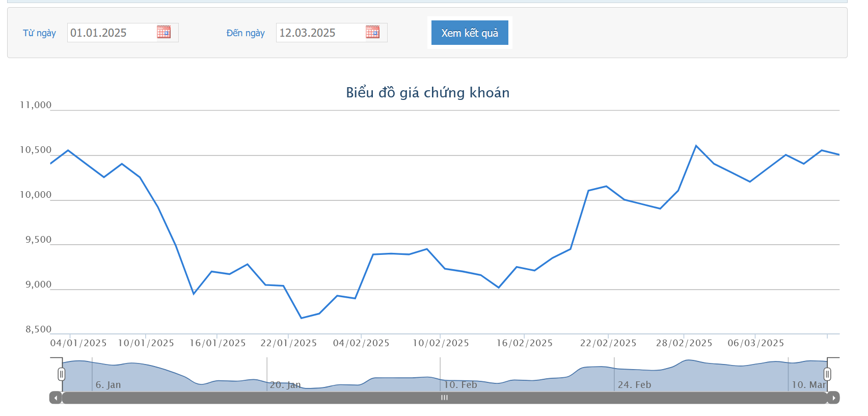Click the 04/02/2025 x-axis date label

(361, 343)
